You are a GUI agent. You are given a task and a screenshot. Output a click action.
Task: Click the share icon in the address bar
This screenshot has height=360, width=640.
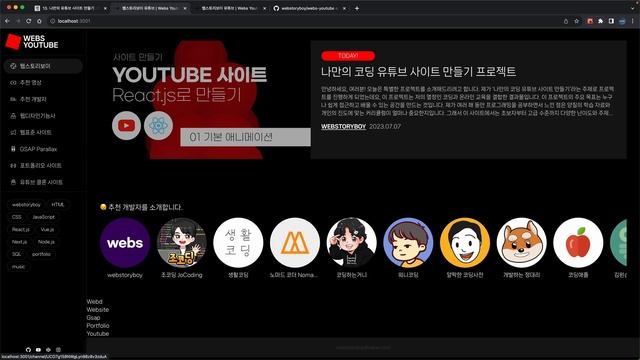(566, 21)
